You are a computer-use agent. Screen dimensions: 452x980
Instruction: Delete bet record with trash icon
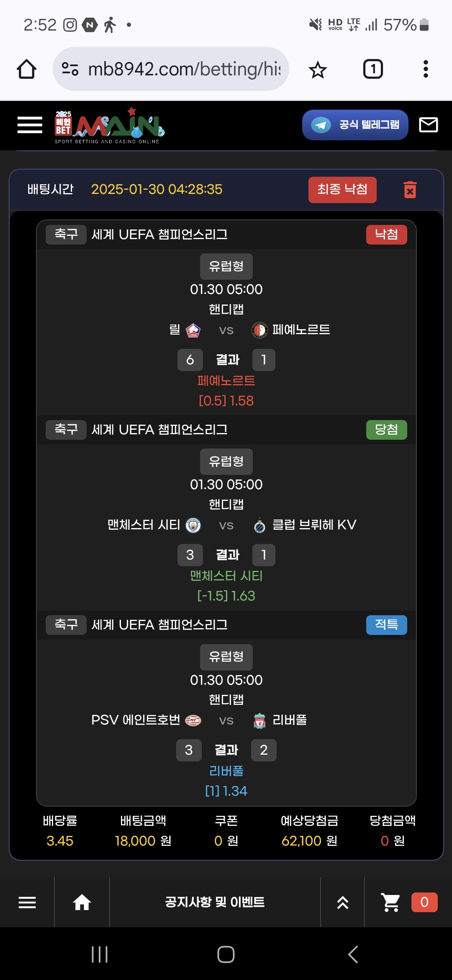point(410,190)
